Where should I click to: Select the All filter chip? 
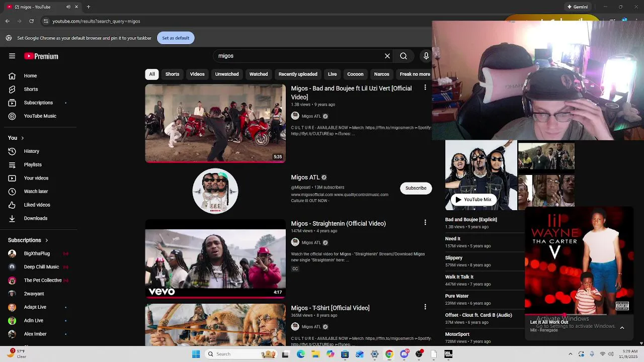[x=152, y=74]
